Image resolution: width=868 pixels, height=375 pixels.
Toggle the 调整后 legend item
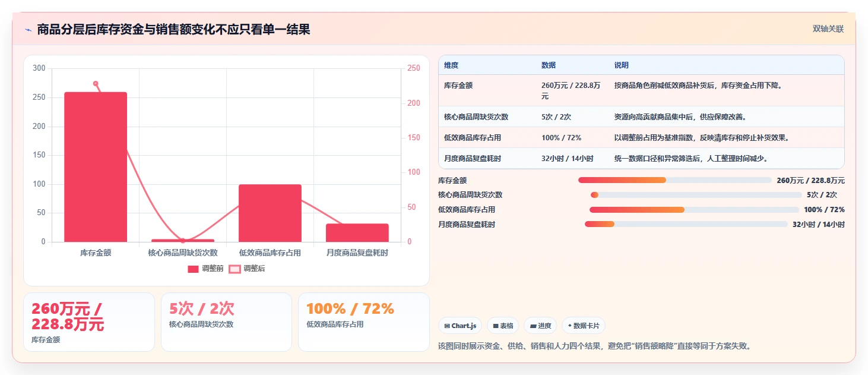coord(247,269)
